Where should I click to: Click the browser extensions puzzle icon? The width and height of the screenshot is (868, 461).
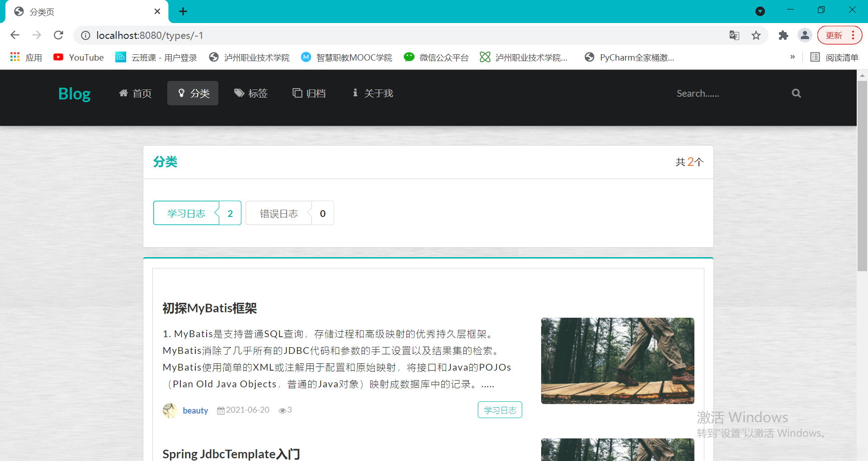[x=783, y=35]
